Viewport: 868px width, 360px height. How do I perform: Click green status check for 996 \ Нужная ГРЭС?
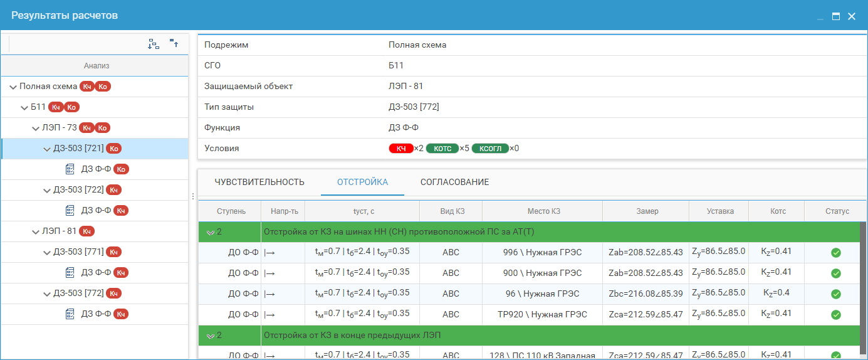(835, 253)
